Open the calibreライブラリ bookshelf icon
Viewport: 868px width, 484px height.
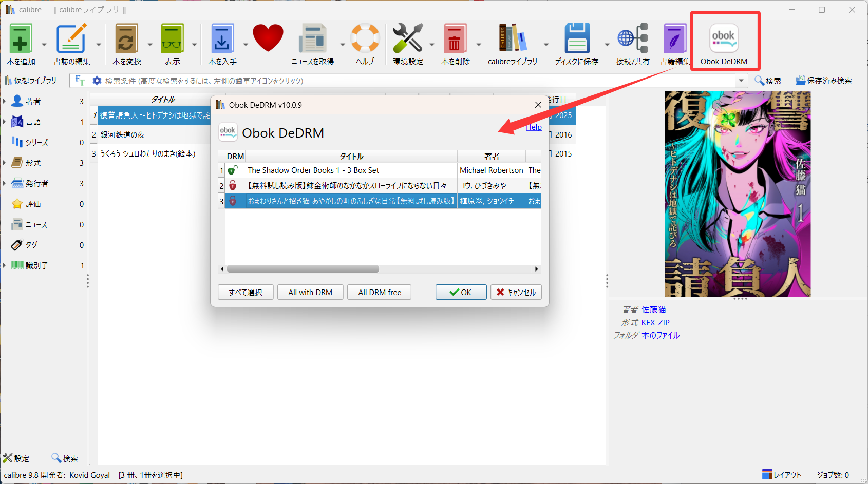click(513, 38)
